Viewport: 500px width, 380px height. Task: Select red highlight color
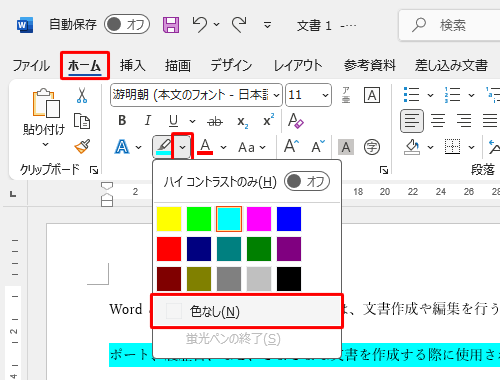pyautogui.click(x=169, y=249)
